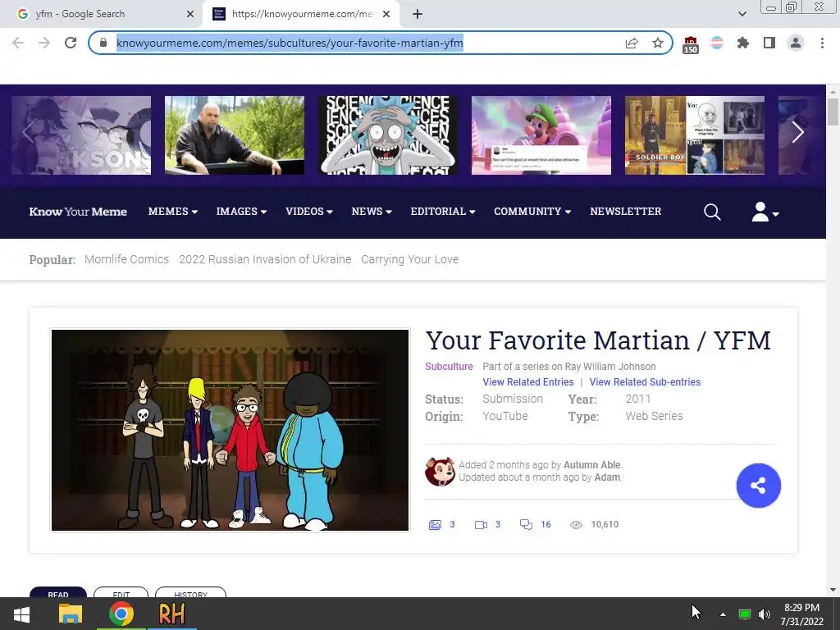Image resolution: width=840 pixels, height=630 pixels.
Task: Go to the Know Your Meme home logo
Action: 78,212
